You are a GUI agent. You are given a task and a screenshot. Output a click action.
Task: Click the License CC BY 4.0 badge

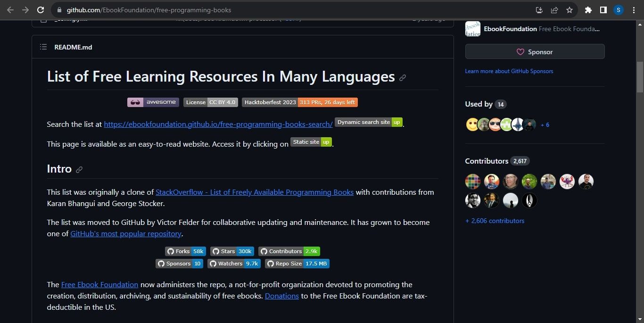pyautogui.click(x=210, y=102)
